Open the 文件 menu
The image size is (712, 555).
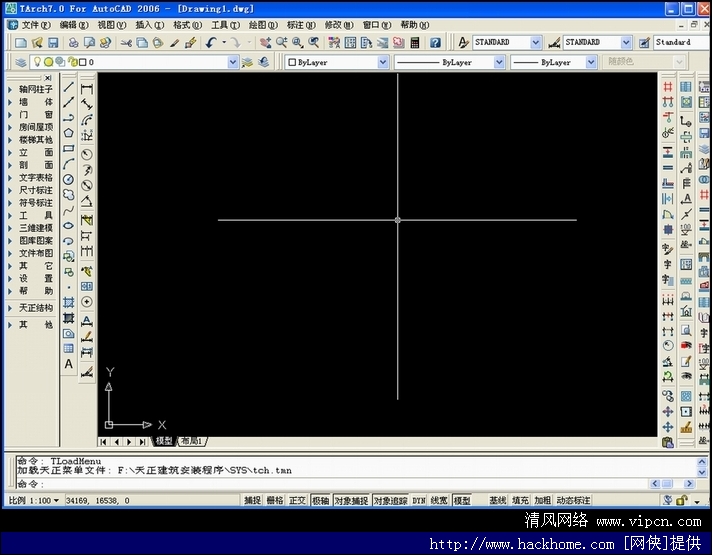(x=36, y=25)
